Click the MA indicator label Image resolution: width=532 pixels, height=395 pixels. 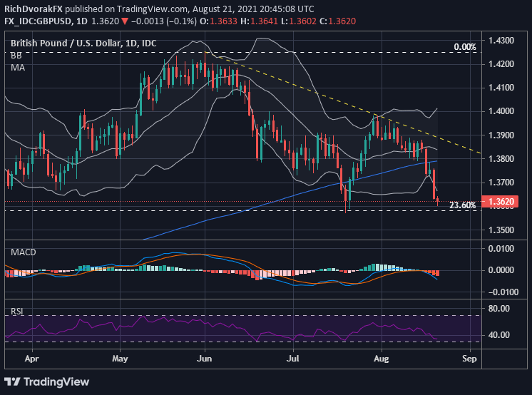pyautogui.click(x=18, y=68)
